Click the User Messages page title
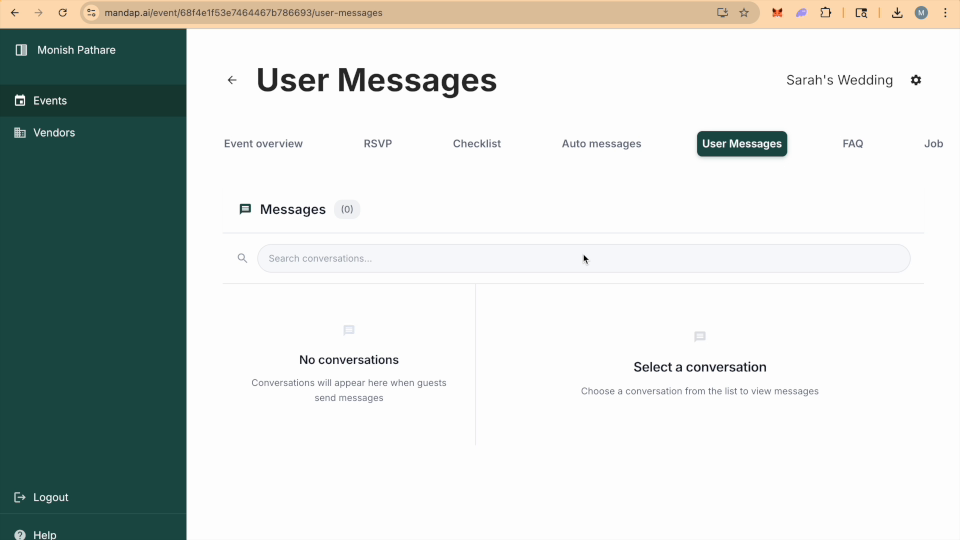The image size is (960, 540). pyautogui.click(x=377, y=80)
